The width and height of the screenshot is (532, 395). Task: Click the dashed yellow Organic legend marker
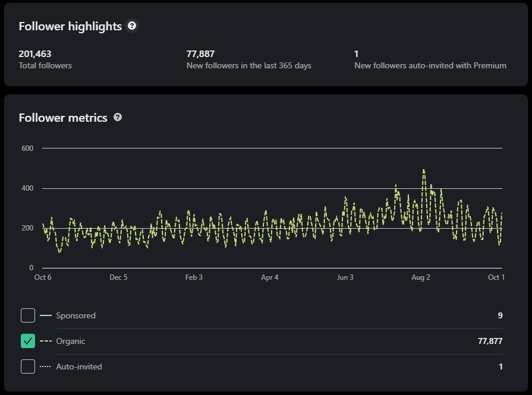pyautogui.click(x=45, y=341)
